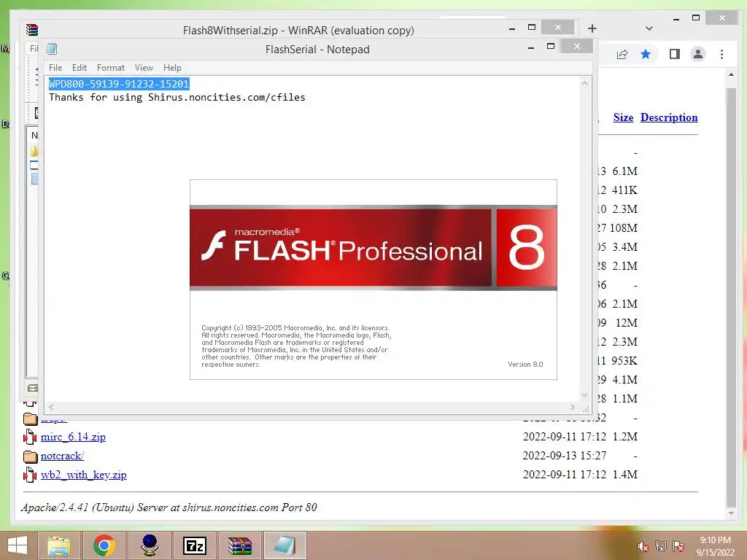Image resolution: width=747 pixels, height=560 pixels.
Task: Open the blue globe taskbar app
Action: [150, 545]
